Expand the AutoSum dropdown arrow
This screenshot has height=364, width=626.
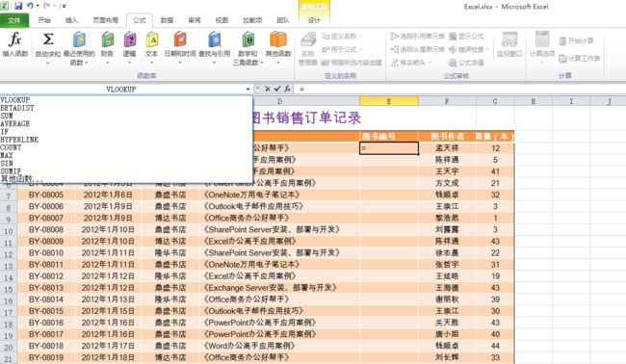tap(48, 63)
